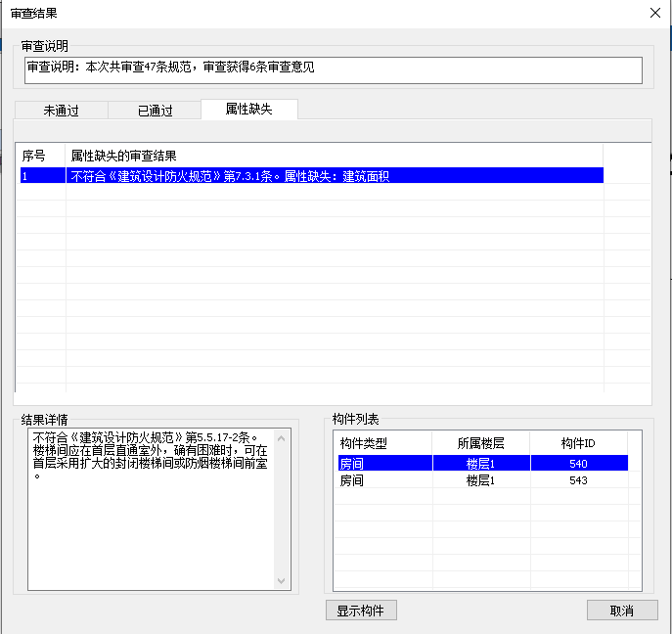
Task: Switch to the 已通过 tab
Action: [155, 111]
